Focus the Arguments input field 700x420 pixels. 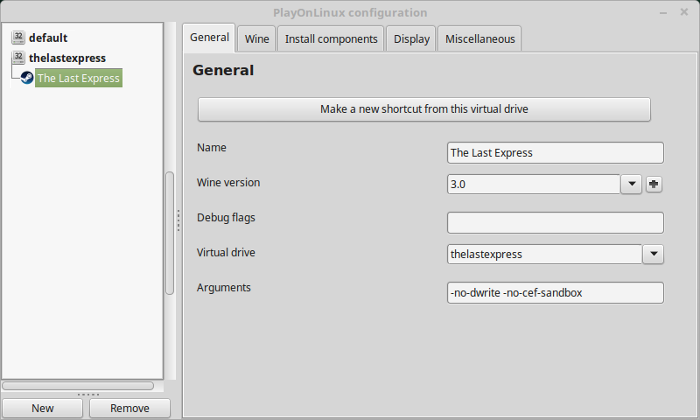point(555,293)
